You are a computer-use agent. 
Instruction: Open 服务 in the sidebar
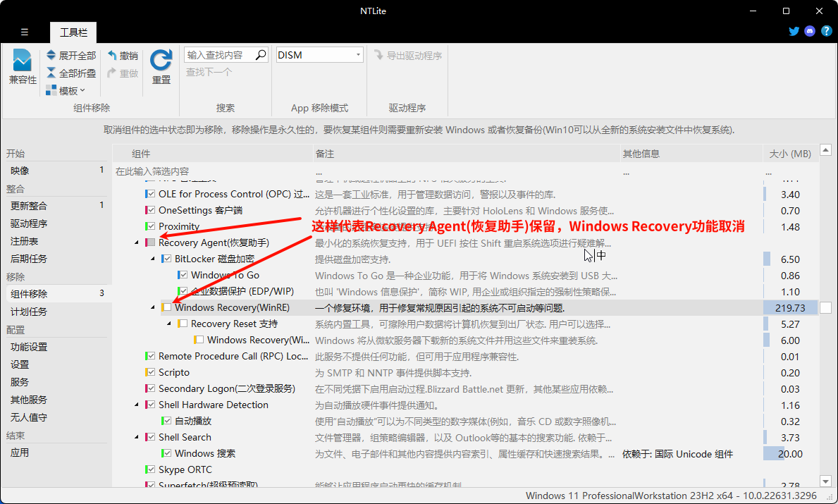[56, 381]
